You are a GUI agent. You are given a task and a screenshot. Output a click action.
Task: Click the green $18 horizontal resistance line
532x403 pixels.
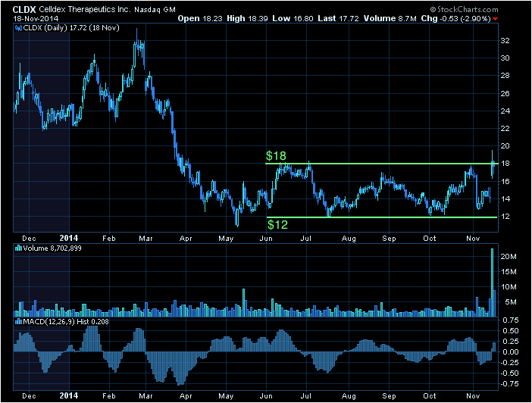coord(382,164)
